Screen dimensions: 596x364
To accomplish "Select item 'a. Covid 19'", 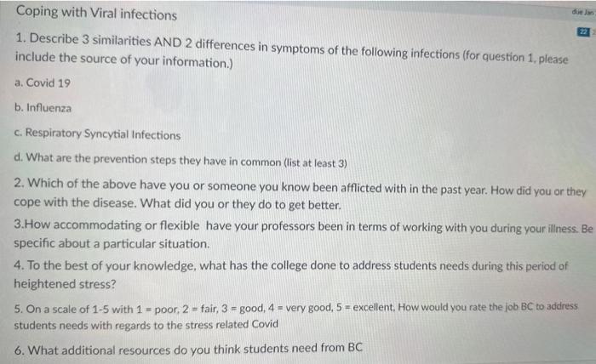I will 43,82.
